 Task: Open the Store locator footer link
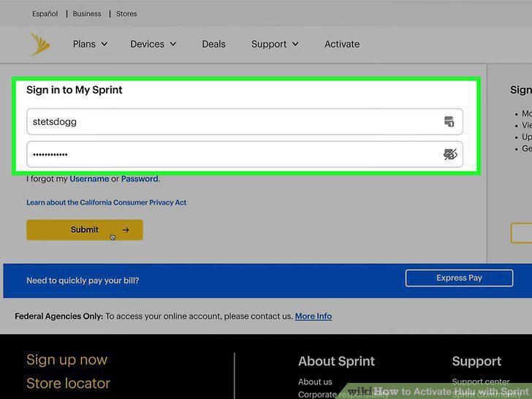click(68, 384)
